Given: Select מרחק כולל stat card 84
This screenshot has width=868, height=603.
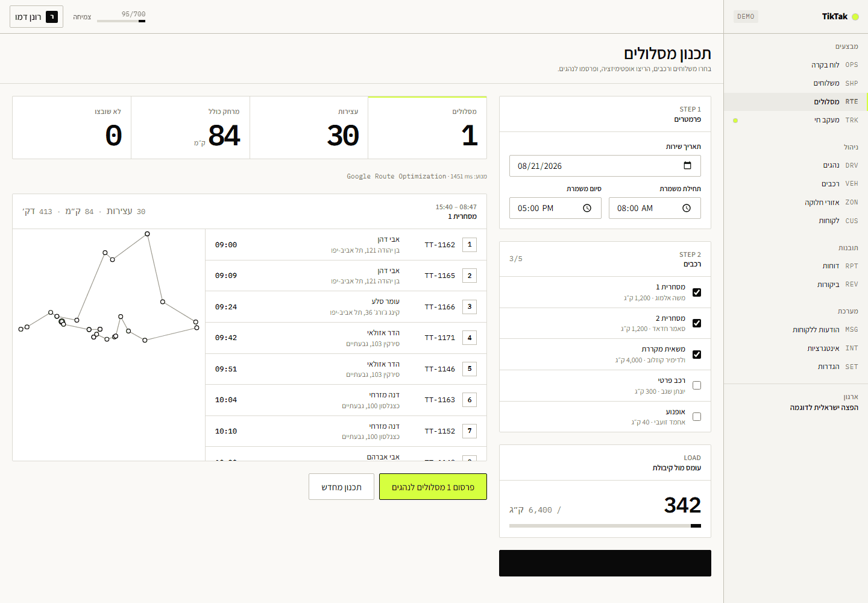Looking at the screenshot, I should 190,128.
